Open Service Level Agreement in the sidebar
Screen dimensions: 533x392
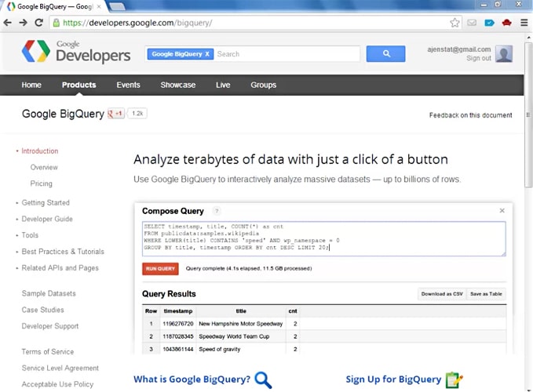click(60, 368)
